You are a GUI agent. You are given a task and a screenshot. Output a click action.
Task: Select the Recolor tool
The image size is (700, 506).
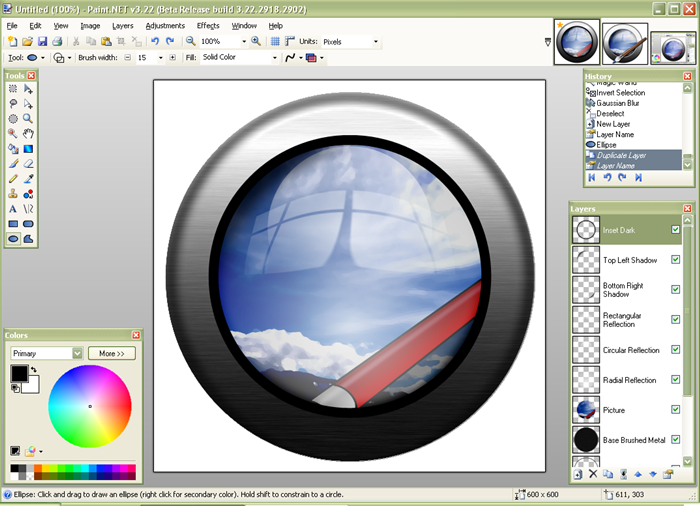coord(28,194)
